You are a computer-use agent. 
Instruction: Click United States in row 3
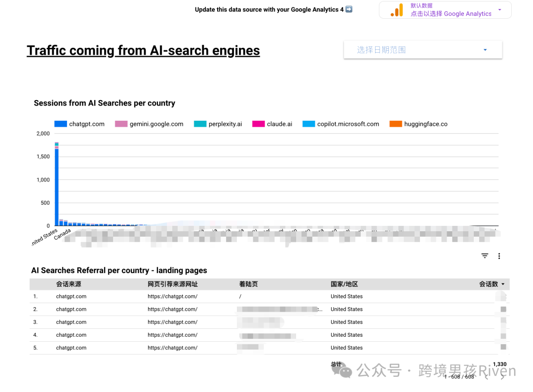pyautogui.click(x=346, y=322)
